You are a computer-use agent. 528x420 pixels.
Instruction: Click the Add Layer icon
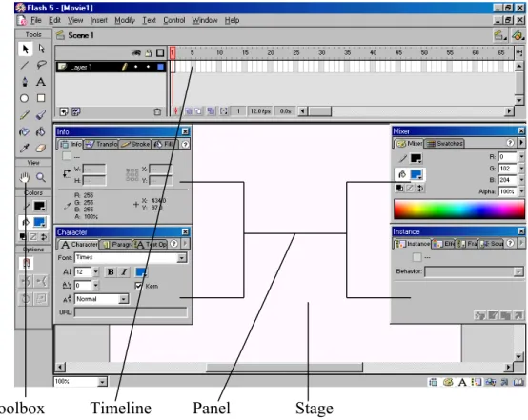(64, 111)
